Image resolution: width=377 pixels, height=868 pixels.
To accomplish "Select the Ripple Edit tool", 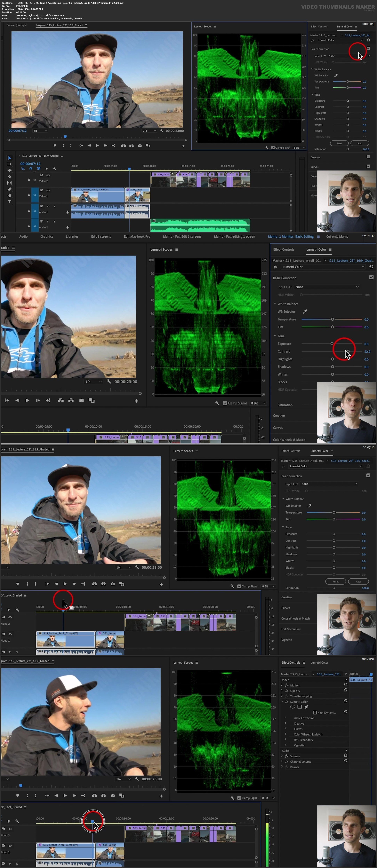I will tap(9, 170).
